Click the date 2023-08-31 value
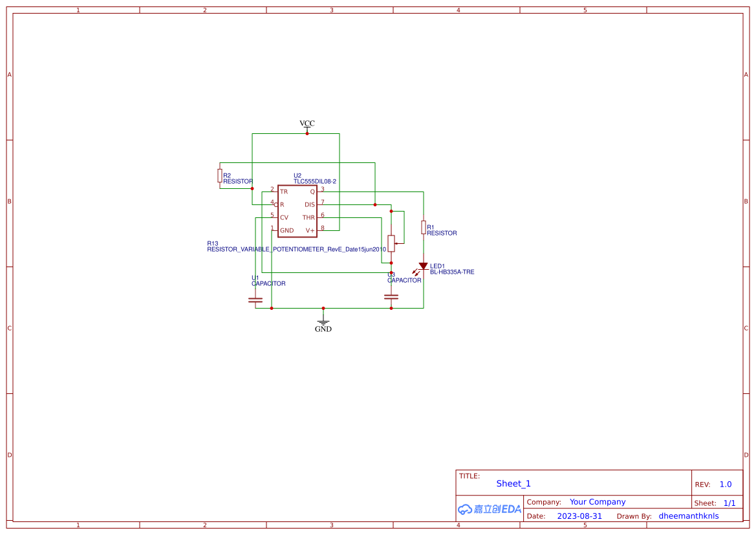 579,516
